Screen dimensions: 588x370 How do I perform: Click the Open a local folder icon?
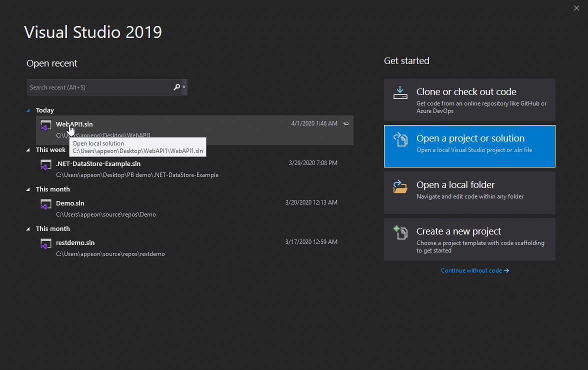pyautogui.click(x=400, y=186)
